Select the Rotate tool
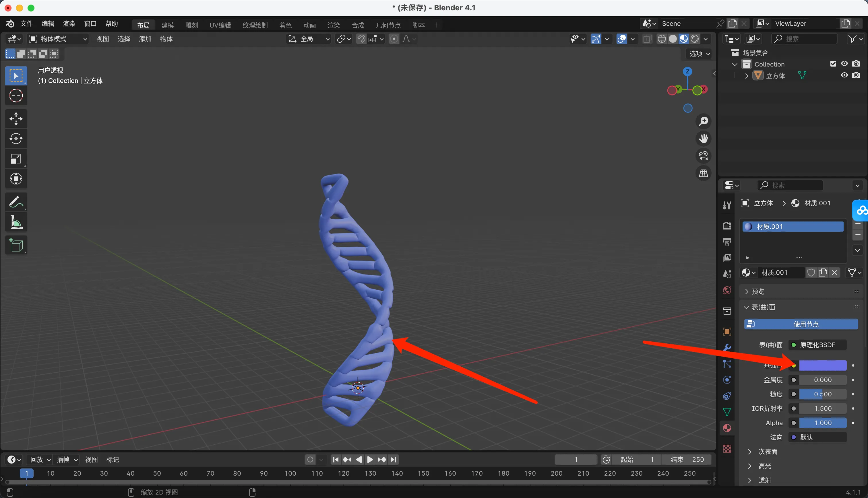 coord(16,139)
